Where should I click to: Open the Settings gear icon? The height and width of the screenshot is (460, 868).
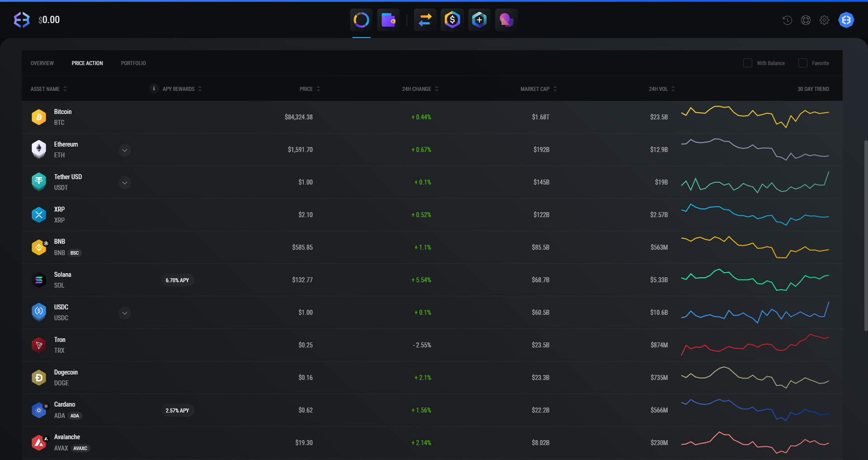824,20
